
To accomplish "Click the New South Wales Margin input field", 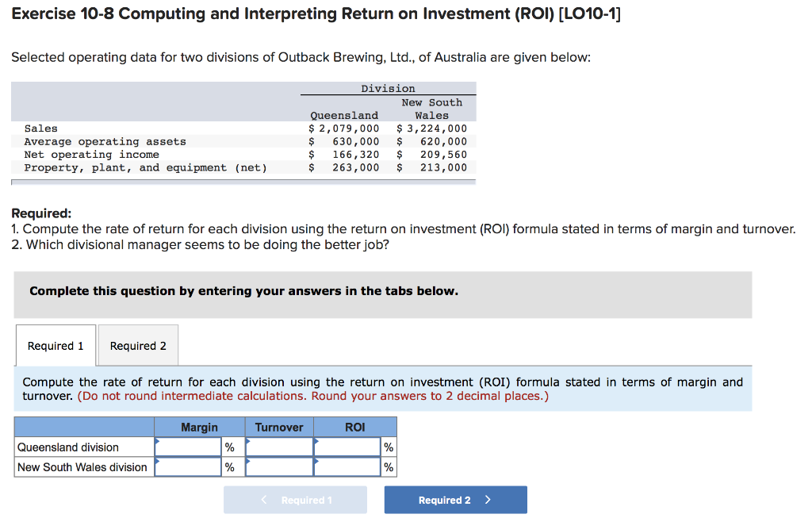I will point(189,466).
